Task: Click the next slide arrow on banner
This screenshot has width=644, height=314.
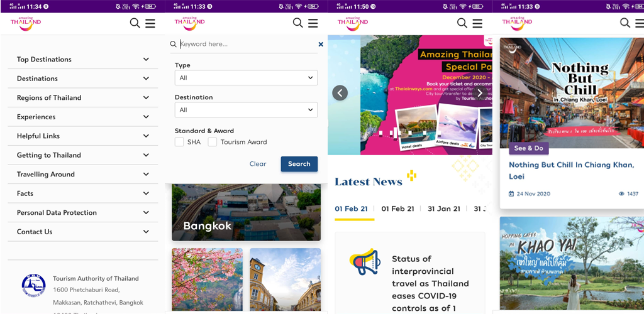Action: (479, 93)
